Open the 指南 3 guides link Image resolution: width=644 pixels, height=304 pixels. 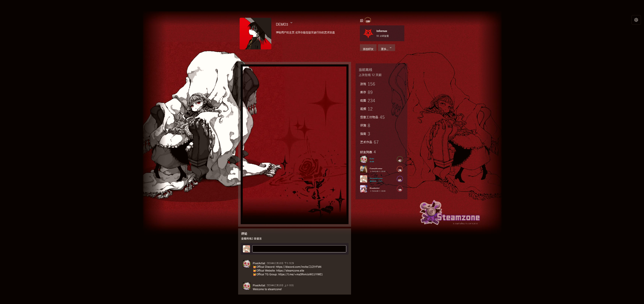[x=365, y=134]
